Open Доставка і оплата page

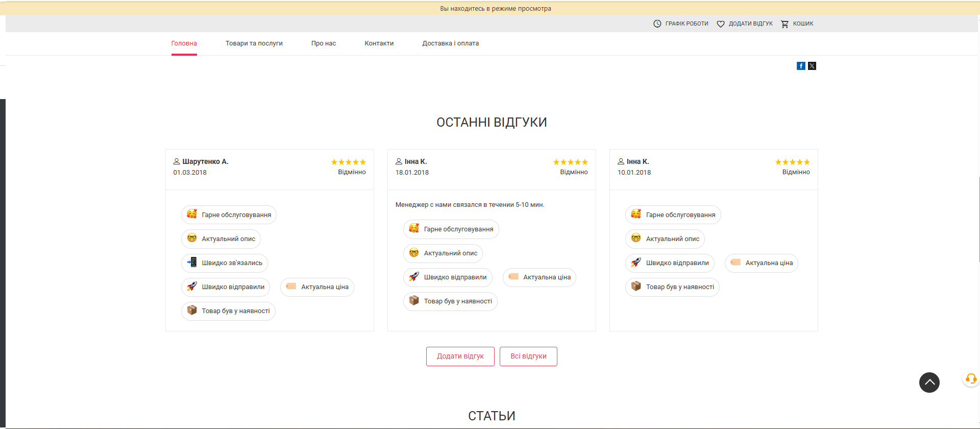pyautogui.click(x=450, y=43)
